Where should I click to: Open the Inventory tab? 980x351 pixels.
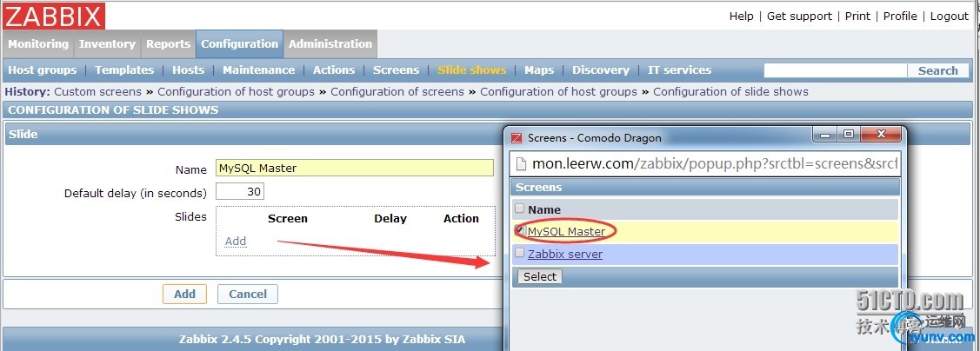[107, 43]
